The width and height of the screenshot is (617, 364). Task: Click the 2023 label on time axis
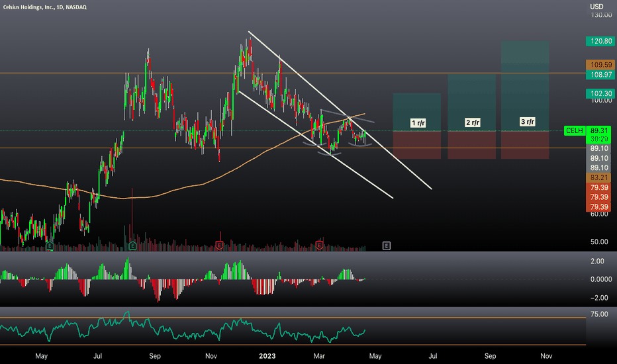267,356
